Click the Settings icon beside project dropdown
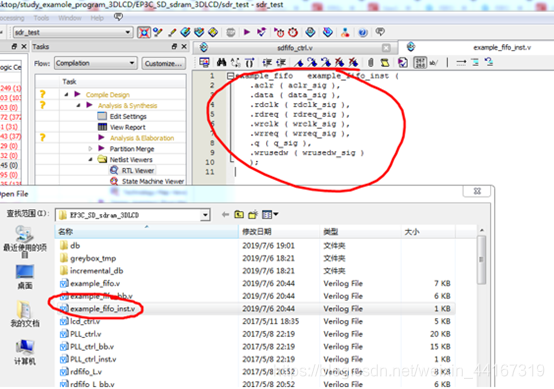Screen dimensions: 554x389 coord(144,33)
